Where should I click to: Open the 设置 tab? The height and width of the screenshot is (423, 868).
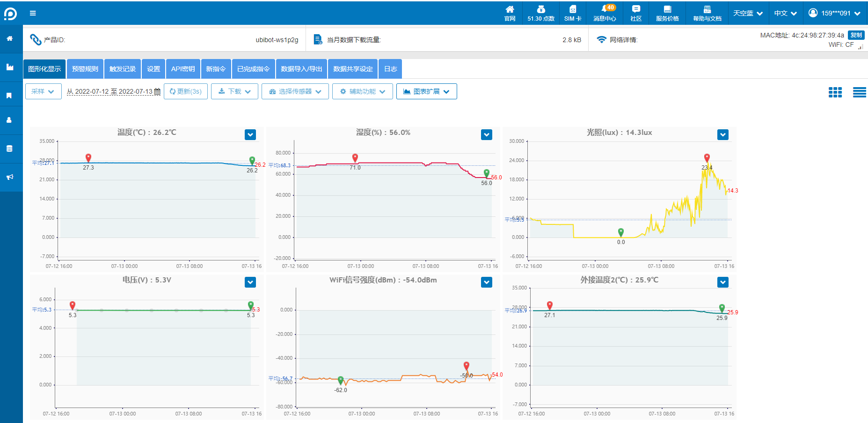click(x=153, y=69)
